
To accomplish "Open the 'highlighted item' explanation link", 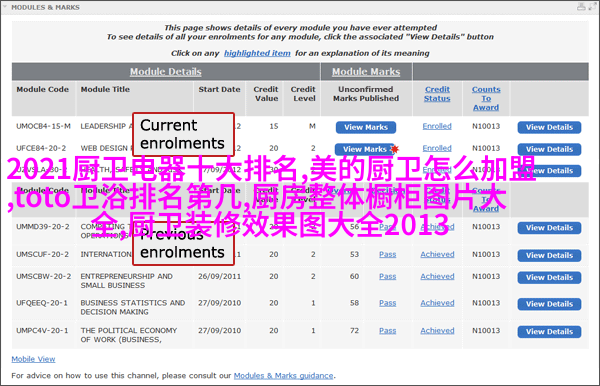I will click(257, 53).
